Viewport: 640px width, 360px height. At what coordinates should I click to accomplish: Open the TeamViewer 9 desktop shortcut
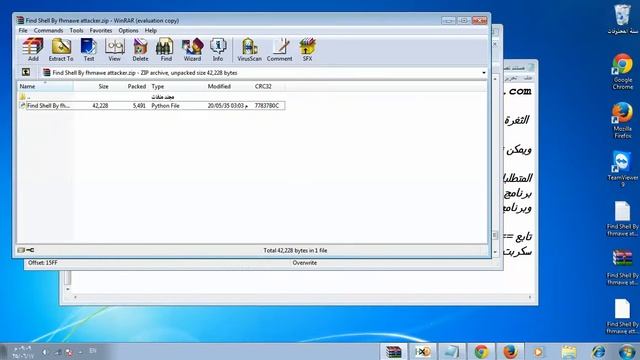tap(622, 169)
